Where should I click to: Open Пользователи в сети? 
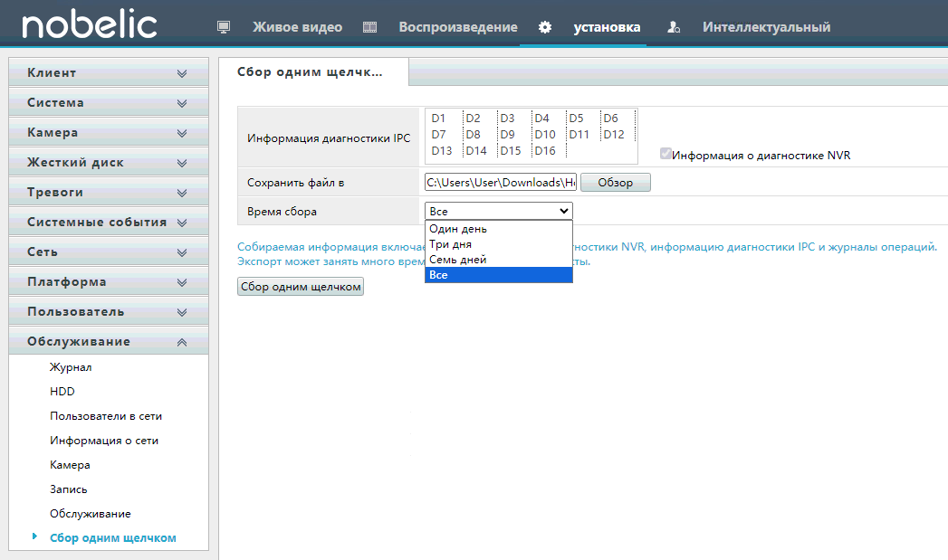106,416
